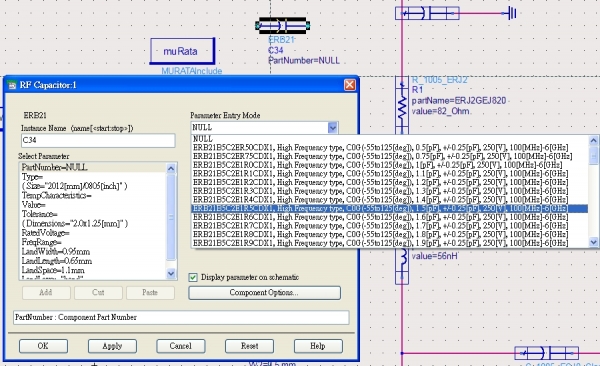600x366 pixels.
Task: Click part list scrollbar down arrow
Action: 593,242
